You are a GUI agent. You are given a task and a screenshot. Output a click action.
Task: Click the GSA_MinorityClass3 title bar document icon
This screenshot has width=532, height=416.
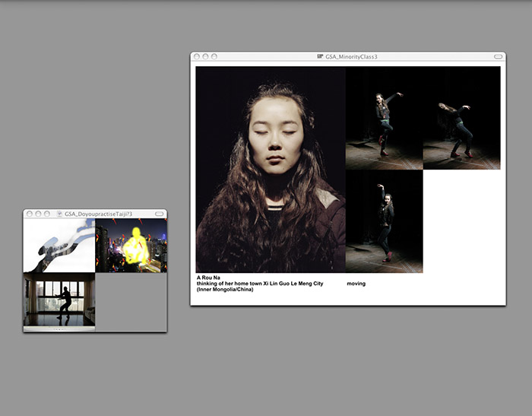click(x=320, y=56)
